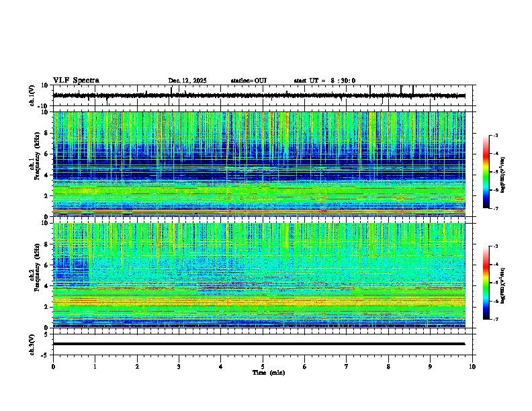Image resolution: width=532 pixels, height=411 pixels.
Task: Click the "6" kHz tick of ch.2 spectrogram
Action: (x=47, y=265)
